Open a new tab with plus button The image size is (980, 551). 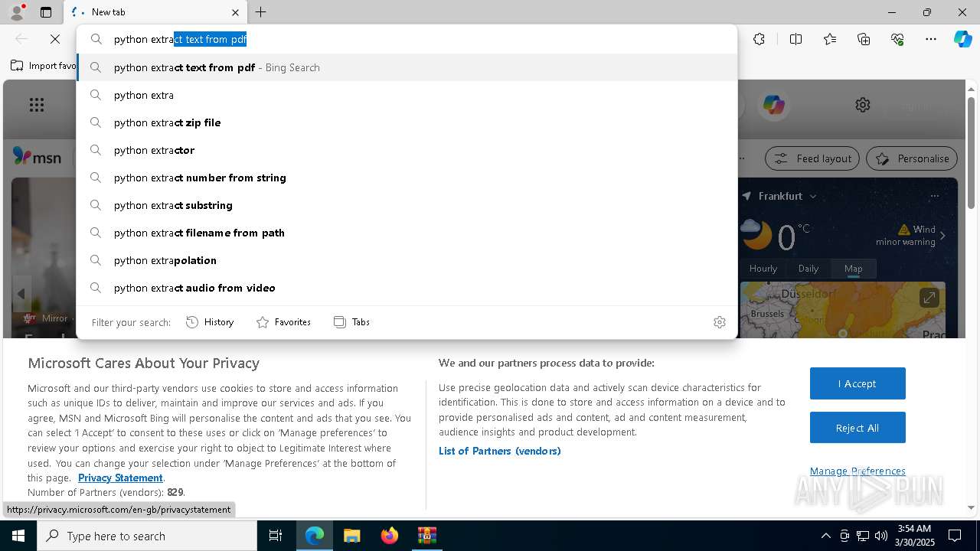coord(261,12)
